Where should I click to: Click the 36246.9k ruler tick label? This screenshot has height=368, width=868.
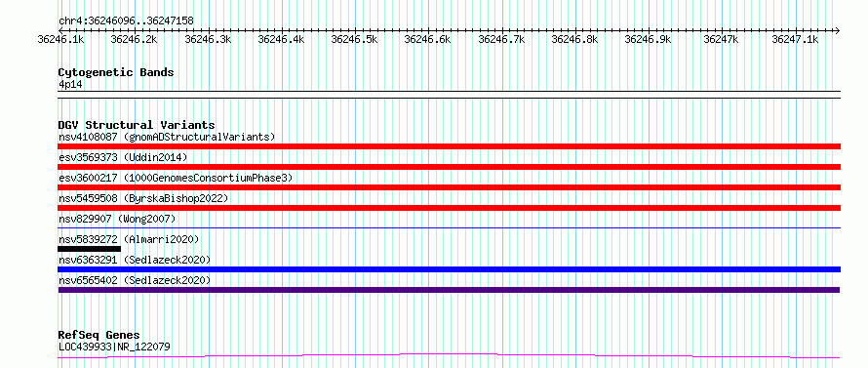point(648,39)
